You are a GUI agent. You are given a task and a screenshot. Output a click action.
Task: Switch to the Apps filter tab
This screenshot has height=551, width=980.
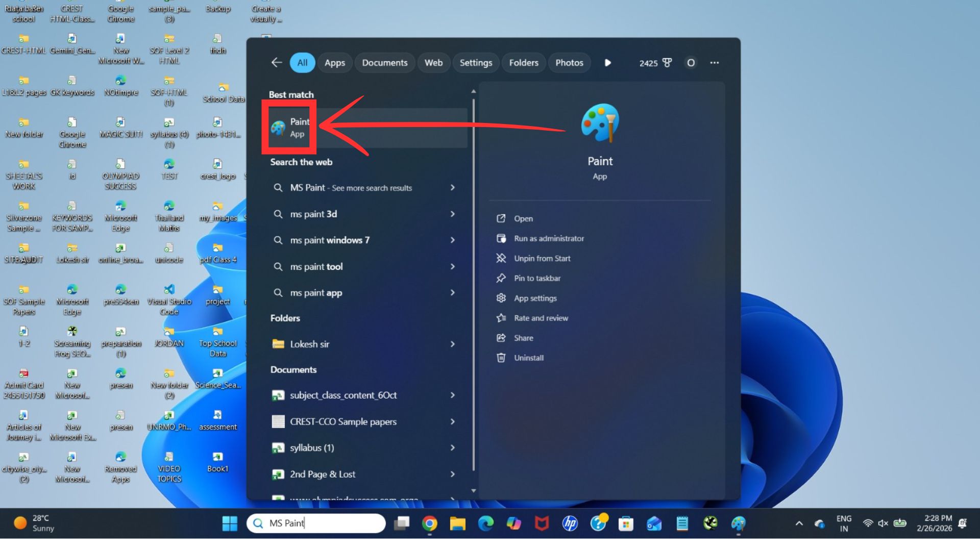pos(335,63)
